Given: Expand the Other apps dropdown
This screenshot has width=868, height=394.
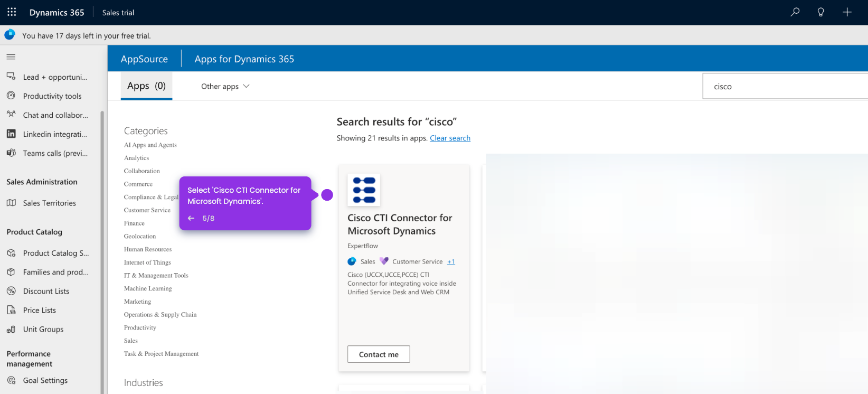Looking at the screenshot, I should tap(225, 86).
